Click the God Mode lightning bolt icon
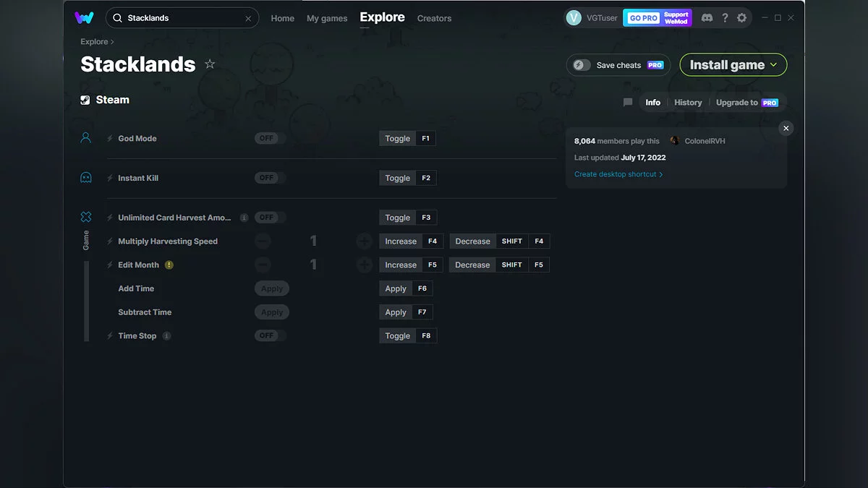Screen dimensions: 868x488 click(x=110, y=138)
